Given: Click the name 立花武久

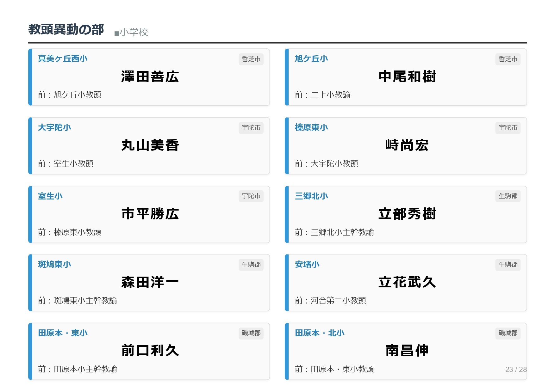Looking at the screenshot, I should click(x=407, y=282).
